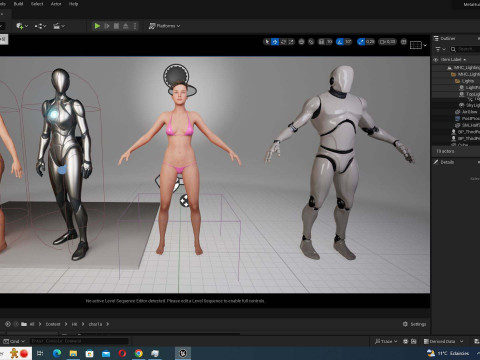Open Microsoft Edge from taskbar
Screen dimensions: 480x360
(x=57, y=353)
